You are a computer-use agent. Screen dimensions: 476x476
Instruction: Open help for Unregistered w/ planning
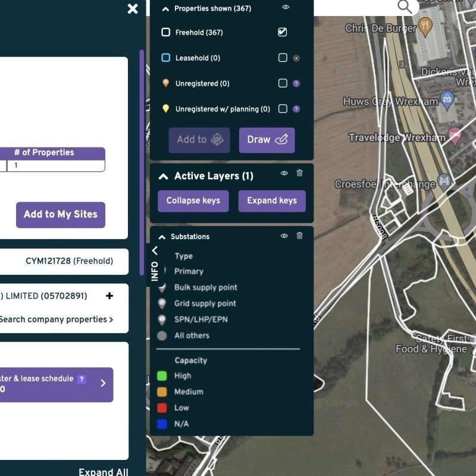296,109
